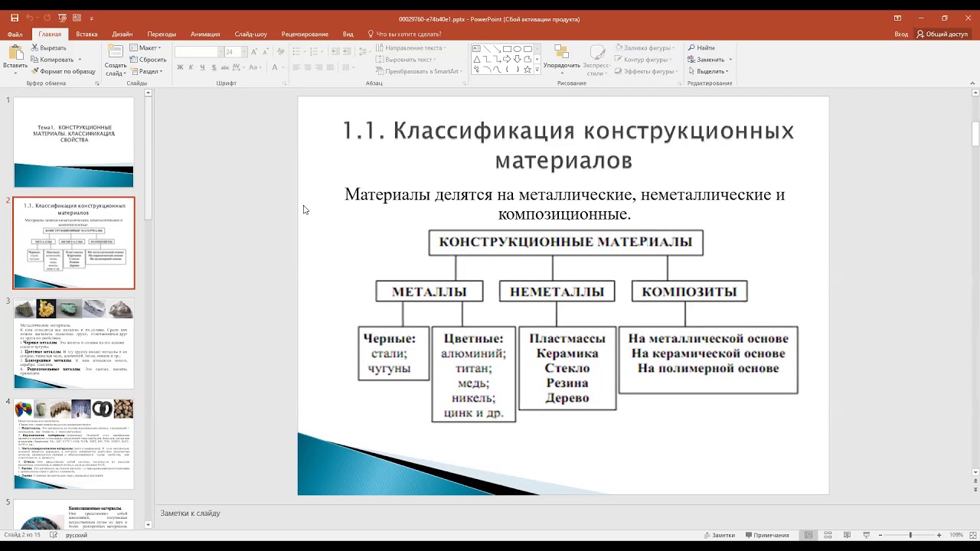The width and height of the screenshot is (980, 551).
Task: Open Shape Outline (Контур фигуры) menu
Action: click(x=643, y=59)
